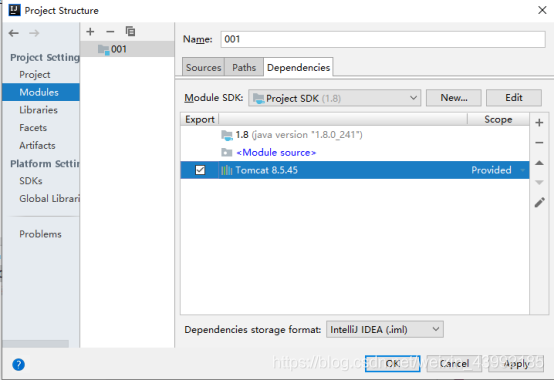Image resolution: width=554 pixels, height=381 pixels.
Task: Click the Name input field
Action: click(383, 39)
